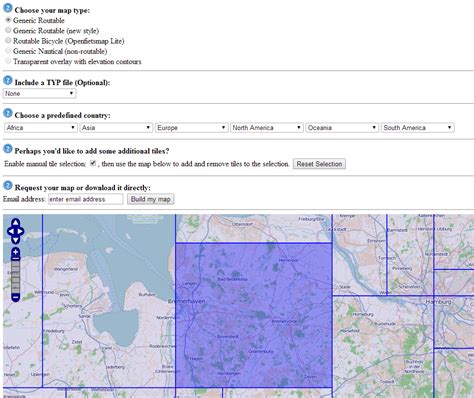Click the highlighted blue tile near Bremerhaven

(x=254, y=315)
